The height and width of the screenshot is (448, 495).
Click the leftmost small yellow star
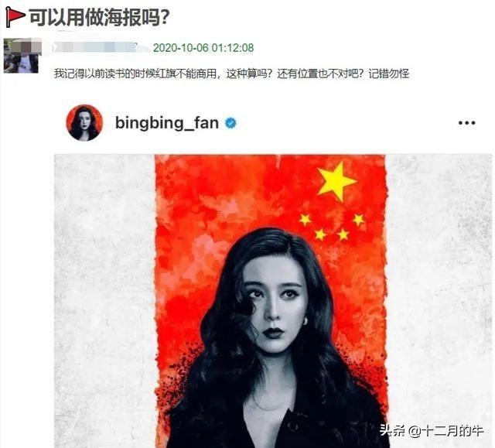(306, 219)
